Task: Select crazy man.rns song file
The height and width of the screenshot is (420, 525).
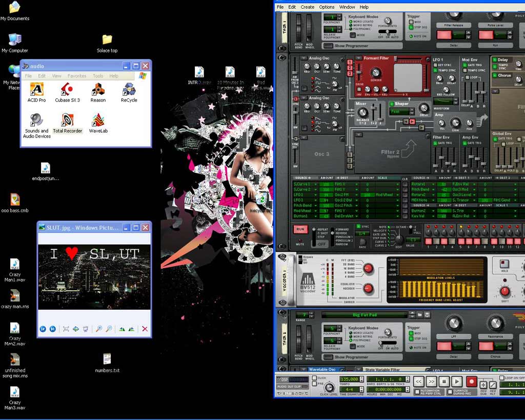Action: point(15,299)
